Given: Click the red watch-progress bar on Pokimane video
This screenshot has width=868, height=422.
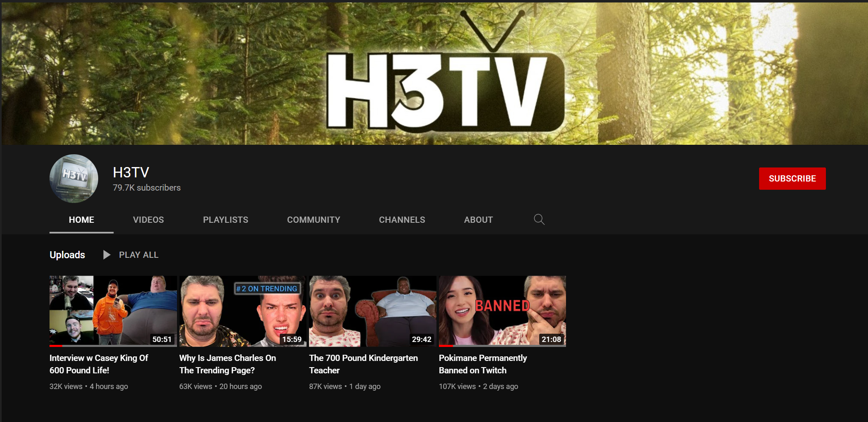Looking at the screenshot, I should (446, 346).
